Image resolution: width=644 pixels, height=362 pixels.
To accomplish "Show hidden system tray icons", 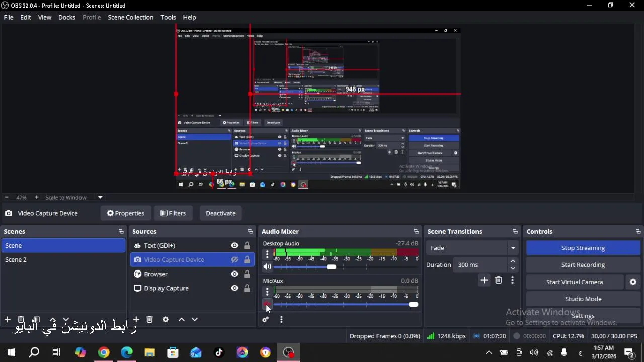I will pyautogui.click(x=489, y=353).
